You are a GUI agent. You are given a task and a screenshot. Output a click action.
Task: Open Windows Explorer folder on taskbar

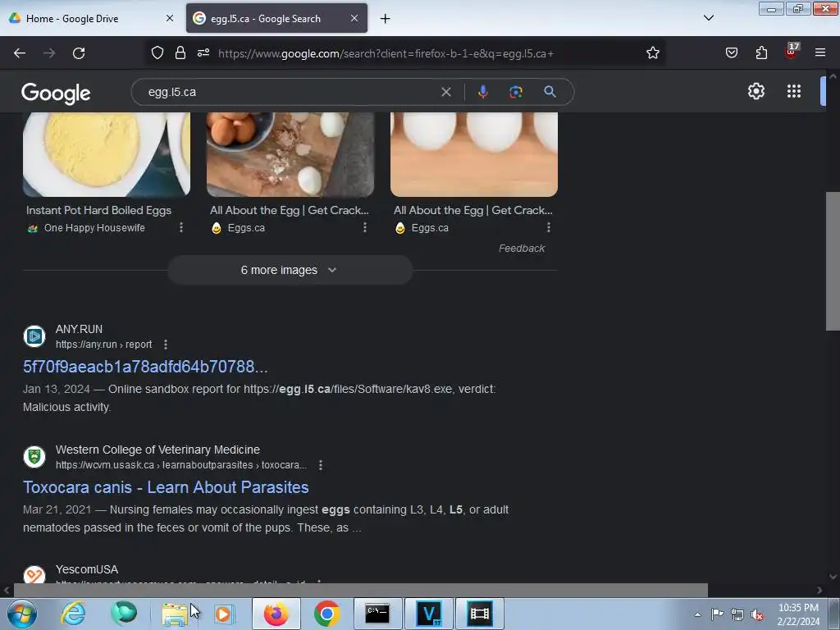[175, 614]
